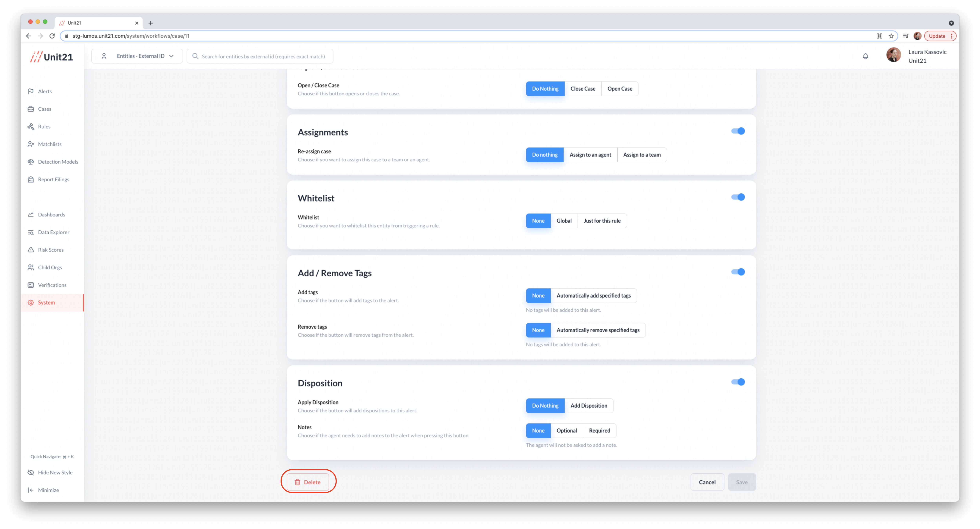The height and width of the screenshot is (529, 980).
Task: Click the search magnifier icon
Action: [x=195, y=56]
